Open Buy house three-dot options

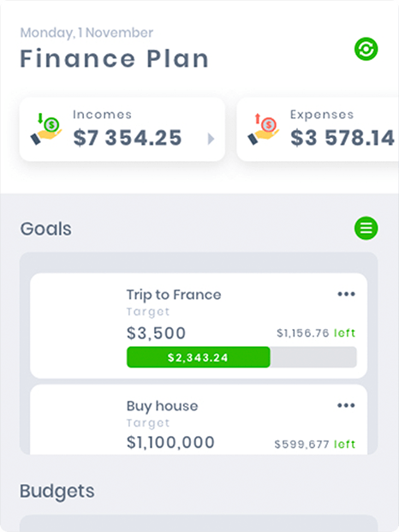click(x=346, y=405)
